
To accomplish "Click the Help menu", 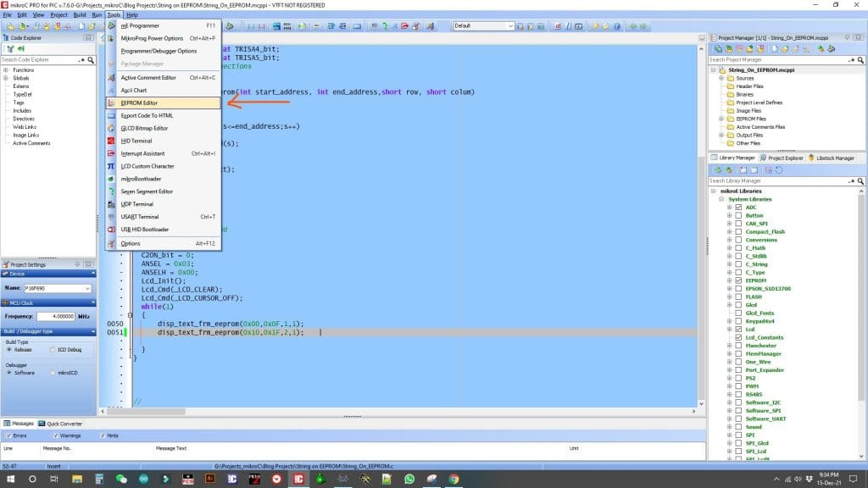I will [131, 15].
